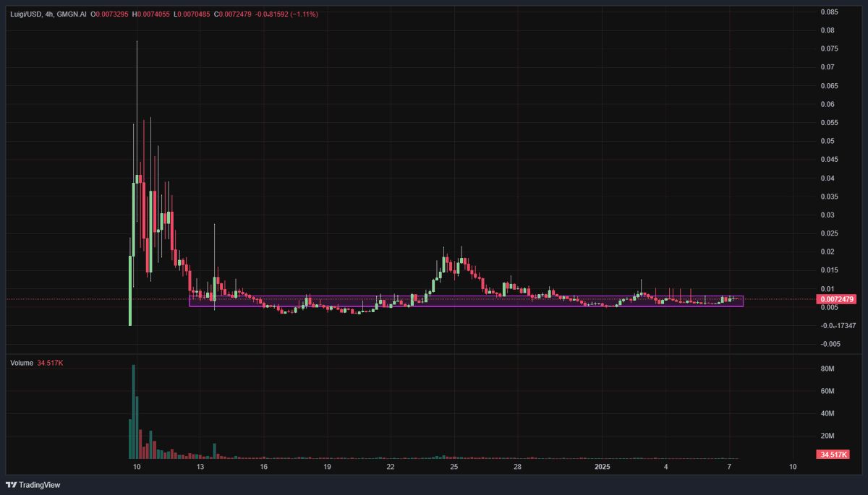Click the 60M volume axis label

coord(827,392)
